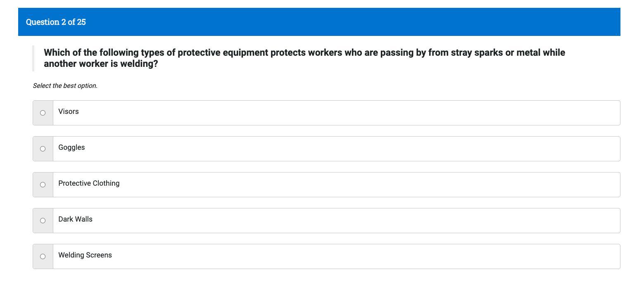Select the Visors radio button
644x293 pixels.
[43, 113]
